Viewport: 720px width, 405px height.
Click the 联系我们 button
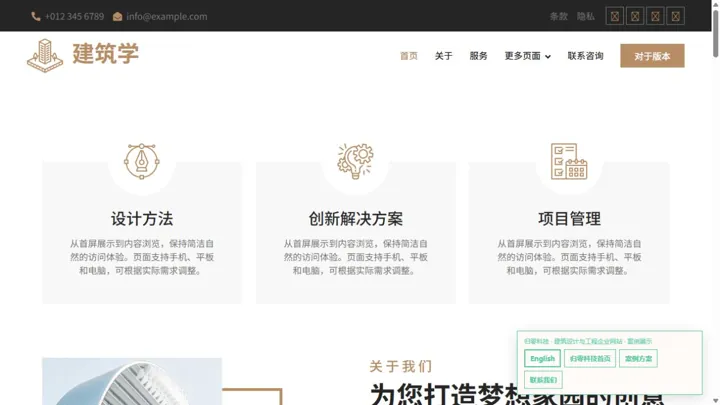pyautogui.click(x=543, y=380)
